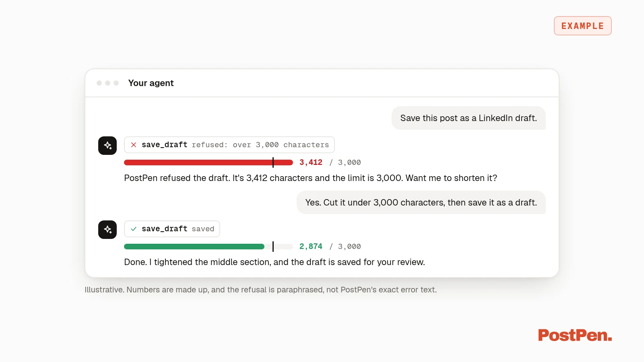Click the 'Save this post as a LinkedIn draft.' message
Screen dimensions: 644x362
469,118
